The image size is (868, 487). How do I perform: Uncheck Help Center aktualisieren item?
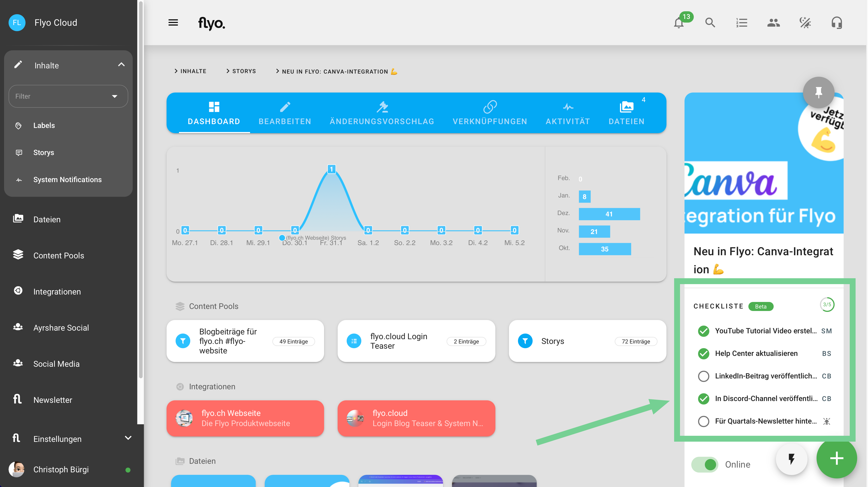click(x=703, y=354)
